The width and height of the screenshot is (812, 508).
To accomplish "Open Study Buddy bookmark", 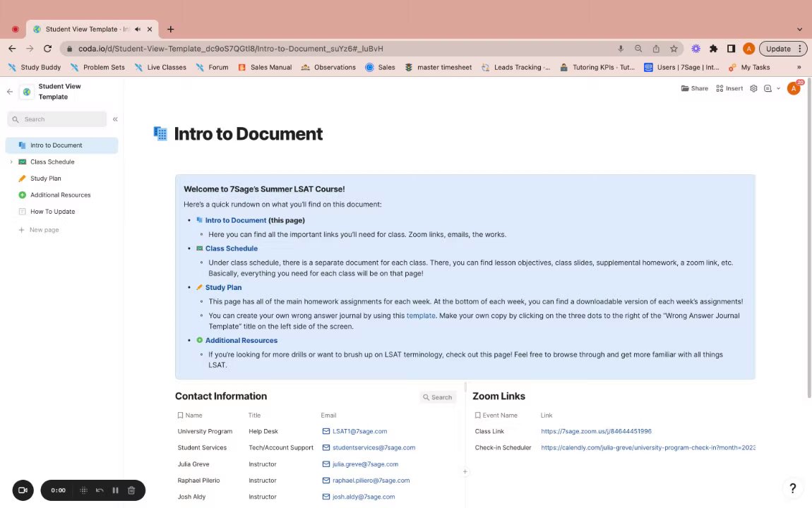I will (35, 67).
